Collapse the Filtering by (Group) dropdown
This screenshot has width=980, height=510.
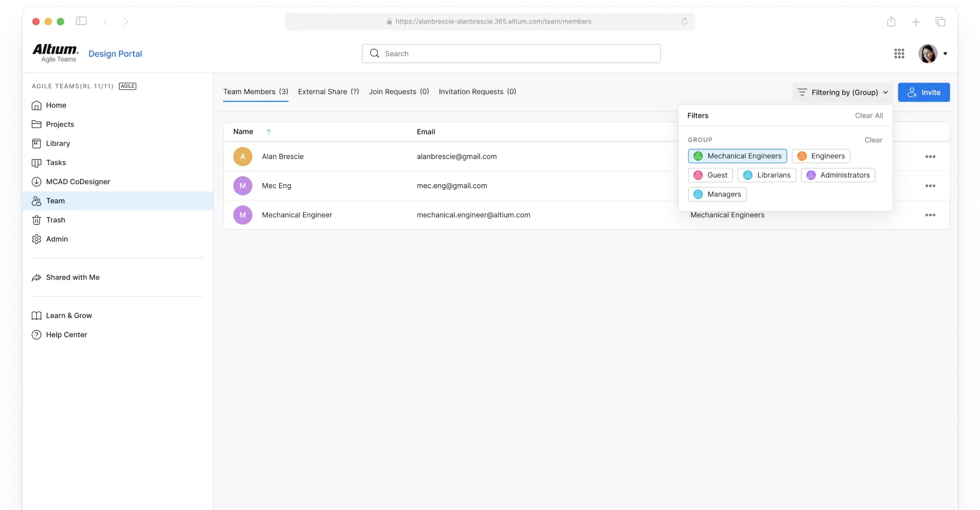pos(843,92)
